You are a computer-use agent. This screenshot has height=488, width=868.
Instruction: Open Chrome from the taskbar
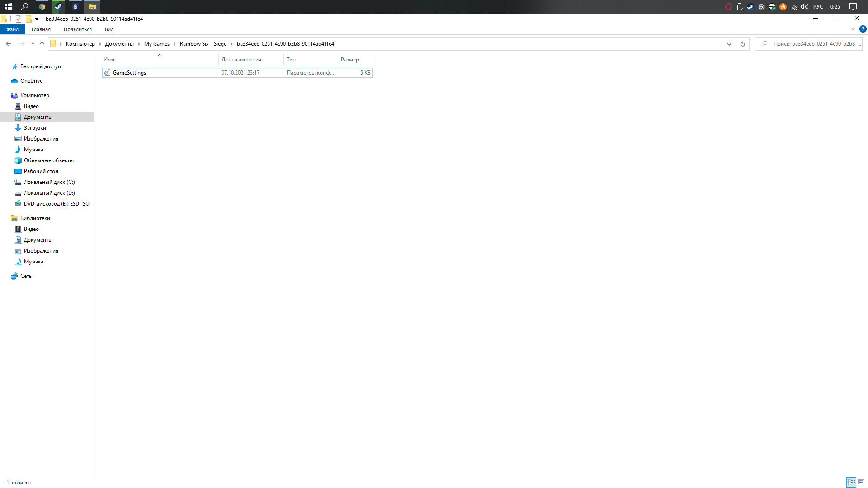click(42, 7)
